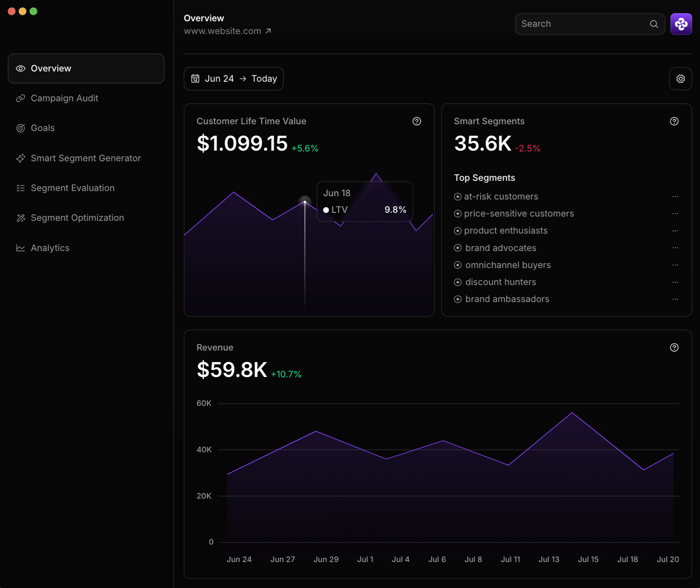
Task: Select the at-risk customers segment
Action: (496, 197)
